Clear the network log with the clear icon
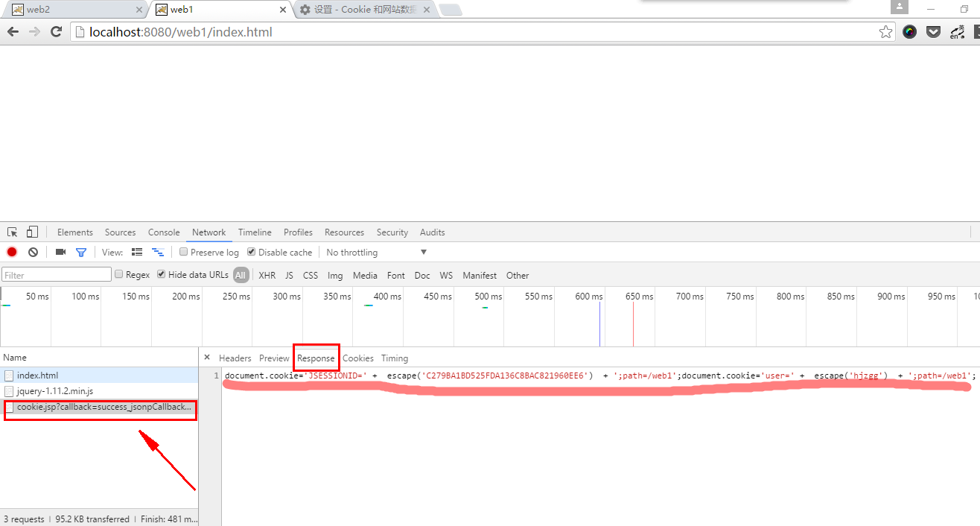 click(33, 253)
